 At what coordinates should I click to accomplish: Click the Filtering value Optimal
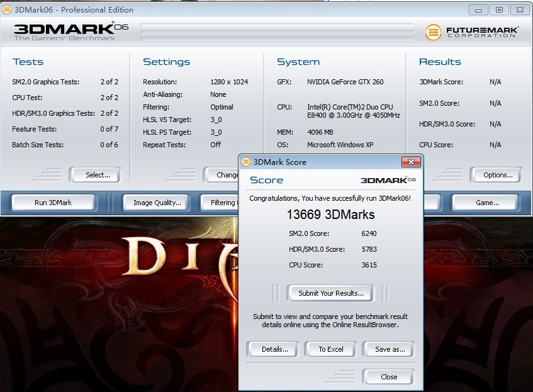222,107
